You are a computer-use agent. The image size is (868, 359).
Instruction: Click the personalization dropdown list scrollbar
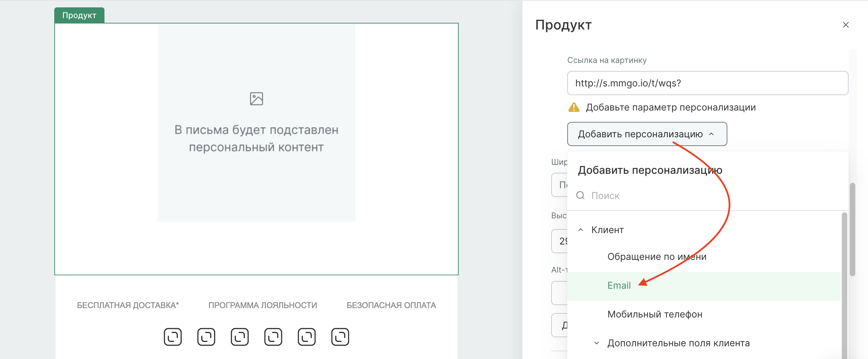(x=844, y=285)
